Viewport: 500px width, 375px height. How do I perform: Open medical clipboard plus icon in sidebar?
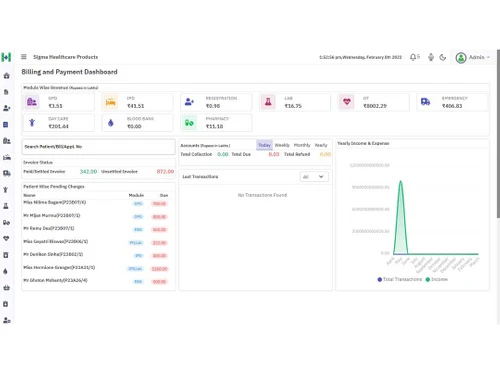pos(6,304)
